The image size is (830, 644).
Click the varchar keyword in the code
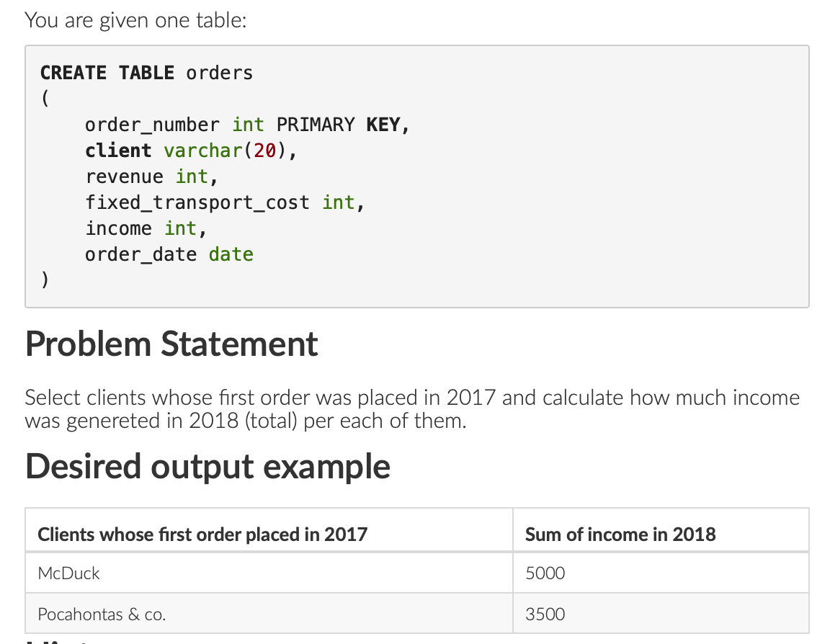pos(202,150)
